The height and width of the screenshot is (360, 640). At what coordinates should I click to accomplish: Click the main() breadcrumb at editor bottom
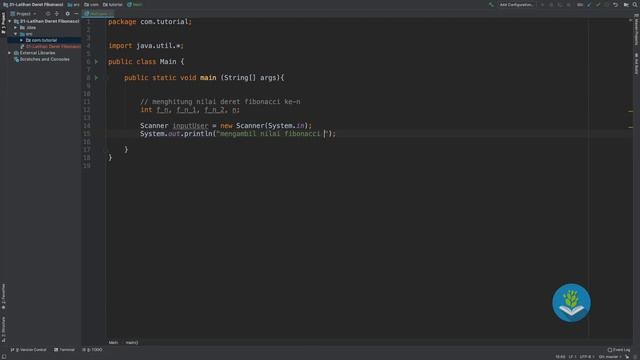[x=132, y=342]
